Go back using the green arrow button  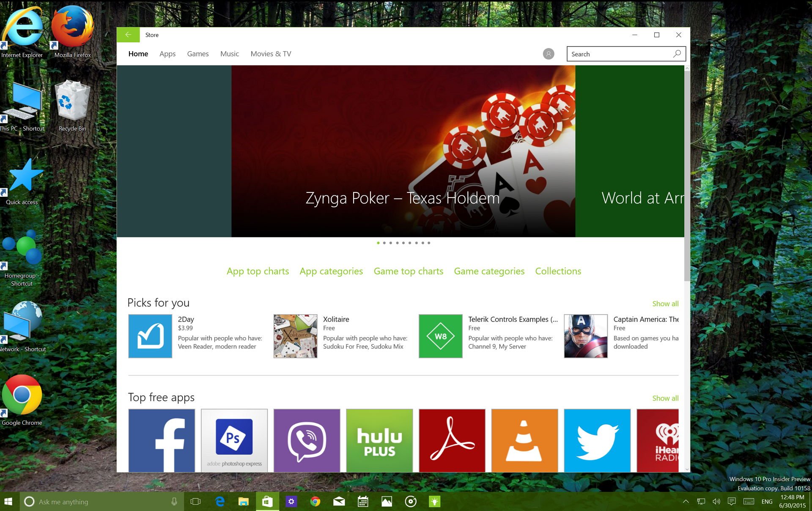128,35
